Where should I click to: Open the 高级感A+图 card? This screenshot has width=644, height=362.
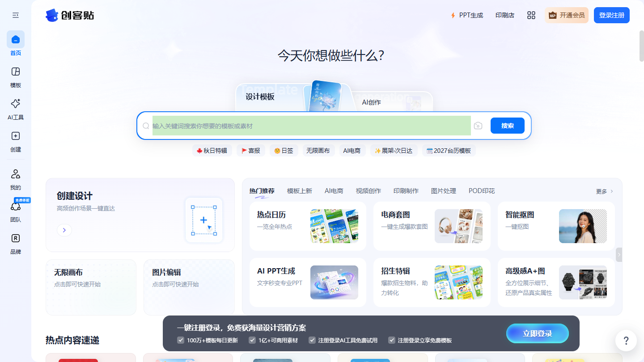556,282
